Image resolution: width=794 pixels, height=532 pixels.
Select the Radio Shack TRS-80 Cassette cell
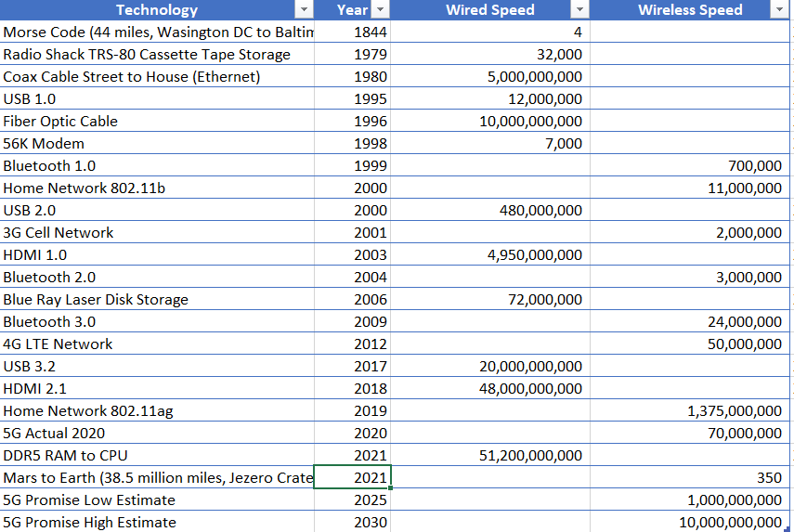[x=157, y=54]
